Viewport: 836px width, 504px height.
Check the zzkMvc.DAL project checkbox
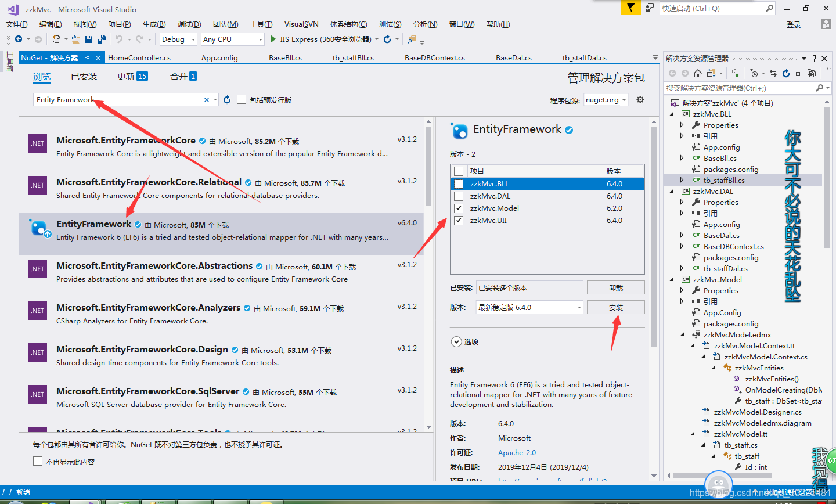(459, 196)
